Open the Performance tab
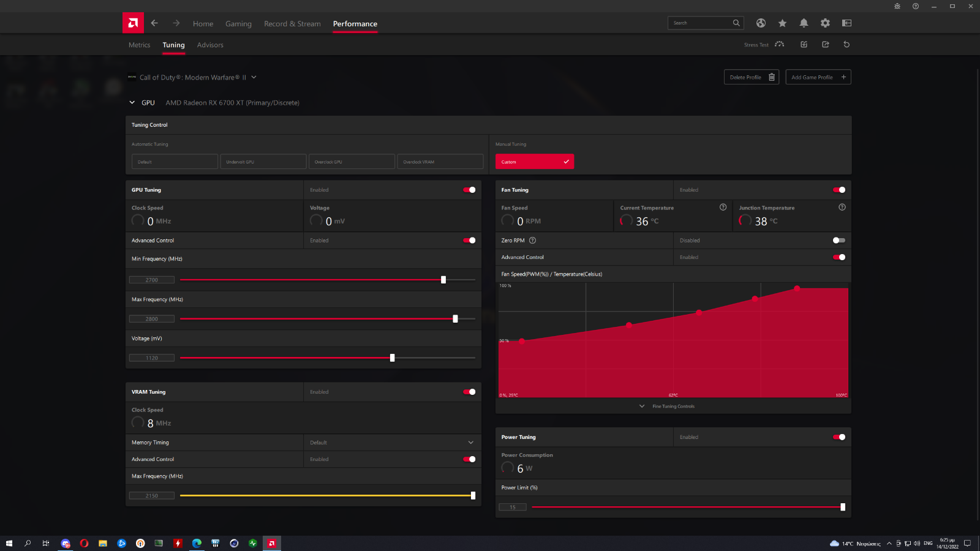 click(x=355, y=24)
